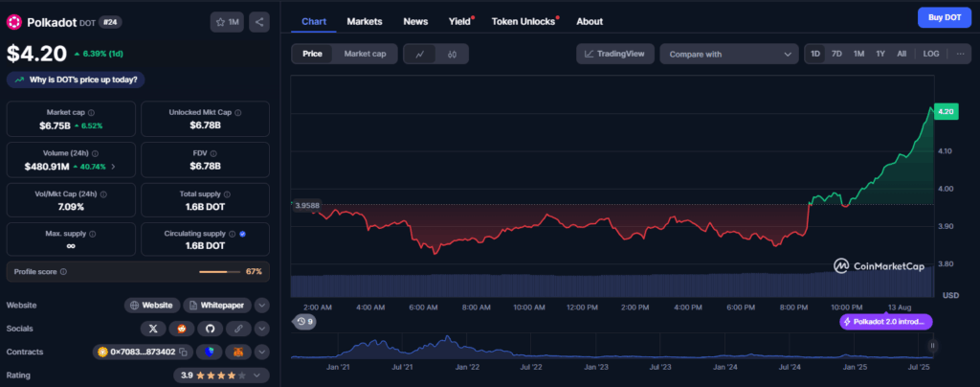Open the Whitepaper link button

[217, 306]
